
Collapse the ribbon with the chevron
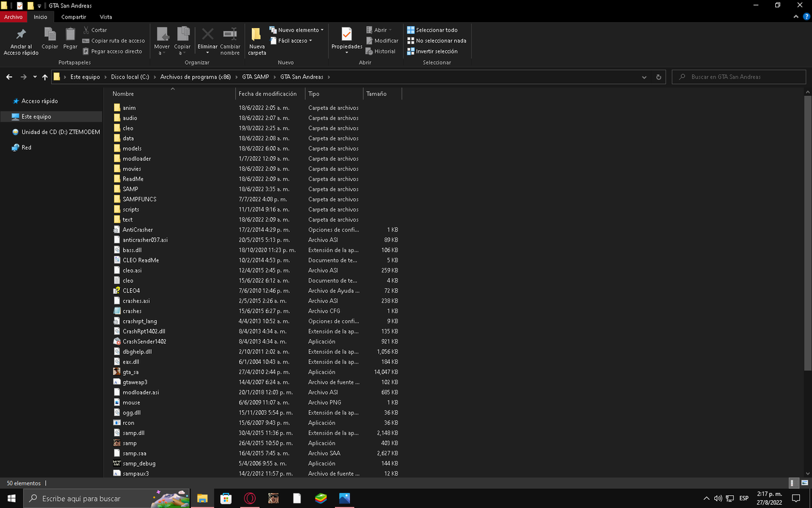coord(797,17)
